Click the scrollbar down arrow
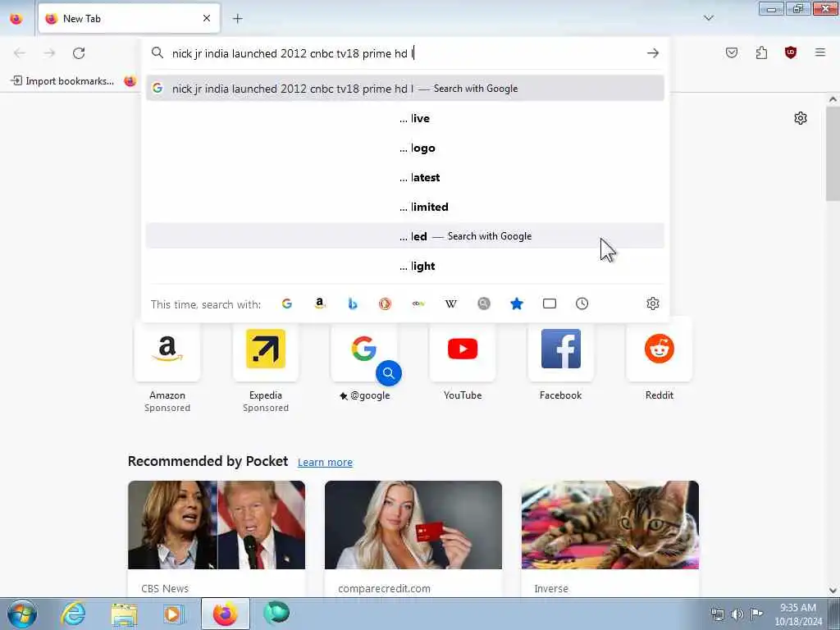The width and height of the screenshot is (840, 630). (x=833, y=591)
